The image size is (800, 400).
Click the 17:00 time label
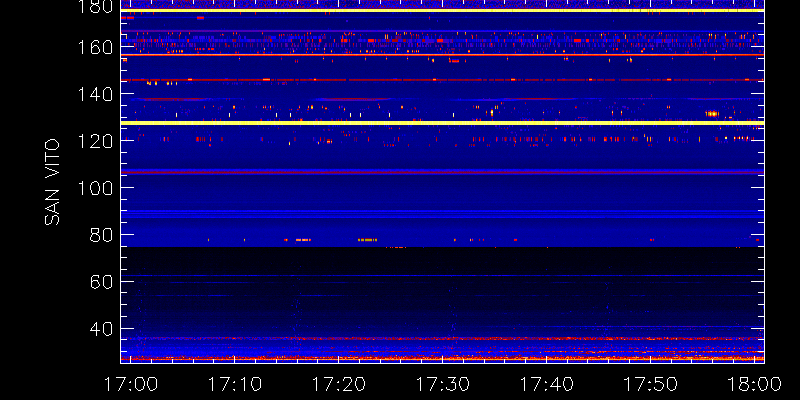click(x=130, y=384)
